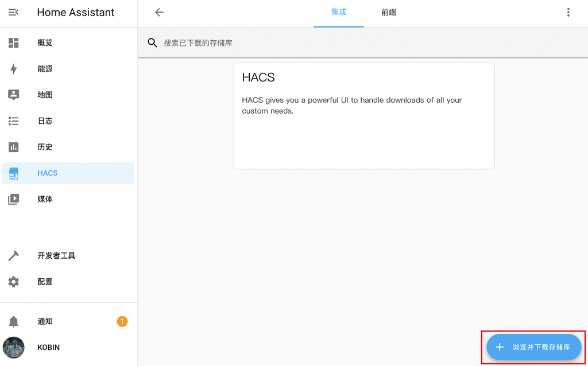Select the 历史 (History) chart icon
The height and width of the screenshot is (366, 588).
(x=14, y=147)
